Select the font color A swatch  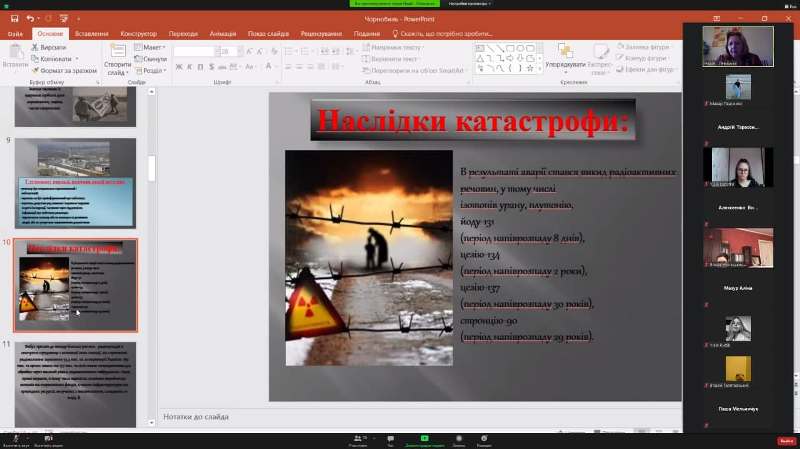point(268,67)
